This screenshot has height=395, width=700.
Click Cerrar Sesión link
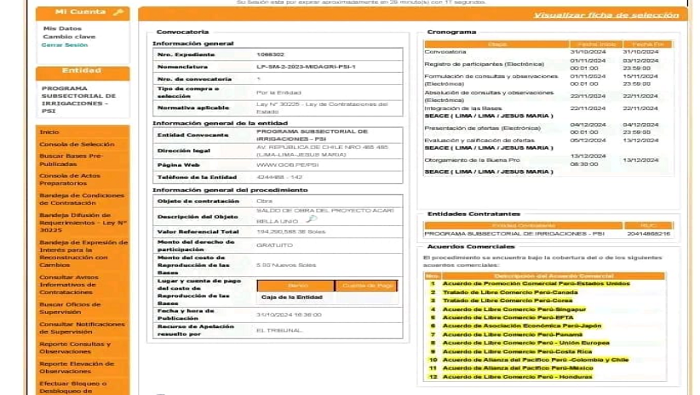click(64, 45)
